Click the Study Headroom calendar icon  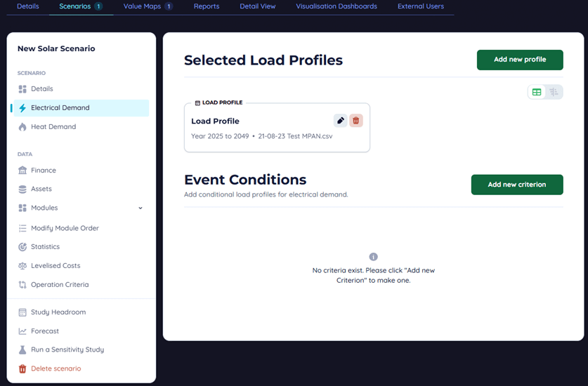point(22,312)
